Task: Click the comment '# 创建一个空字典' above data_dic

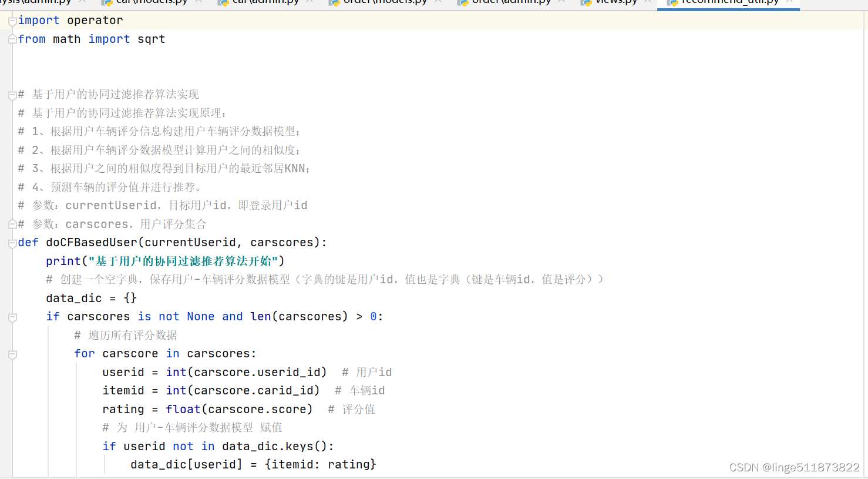Action: 325,279
